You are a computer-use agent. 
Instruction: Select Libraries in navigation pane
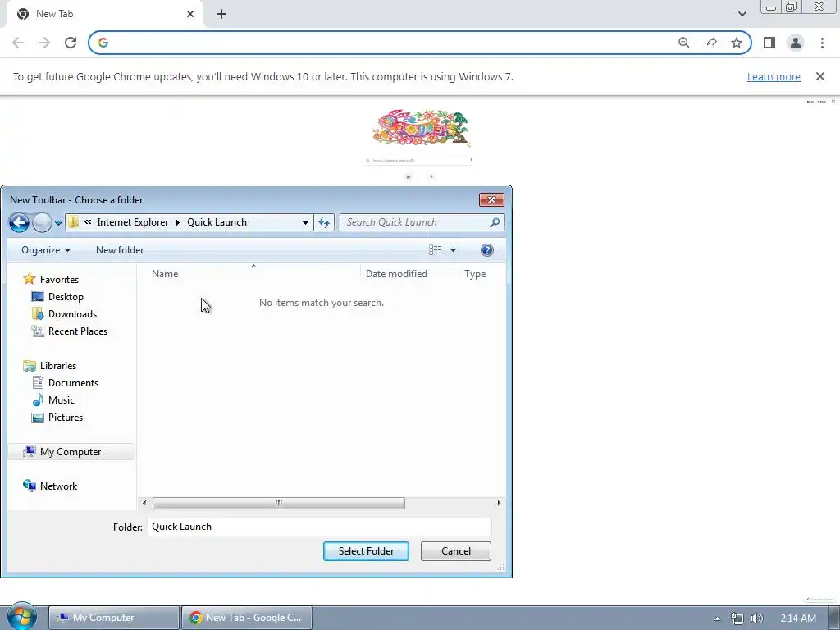58,366
